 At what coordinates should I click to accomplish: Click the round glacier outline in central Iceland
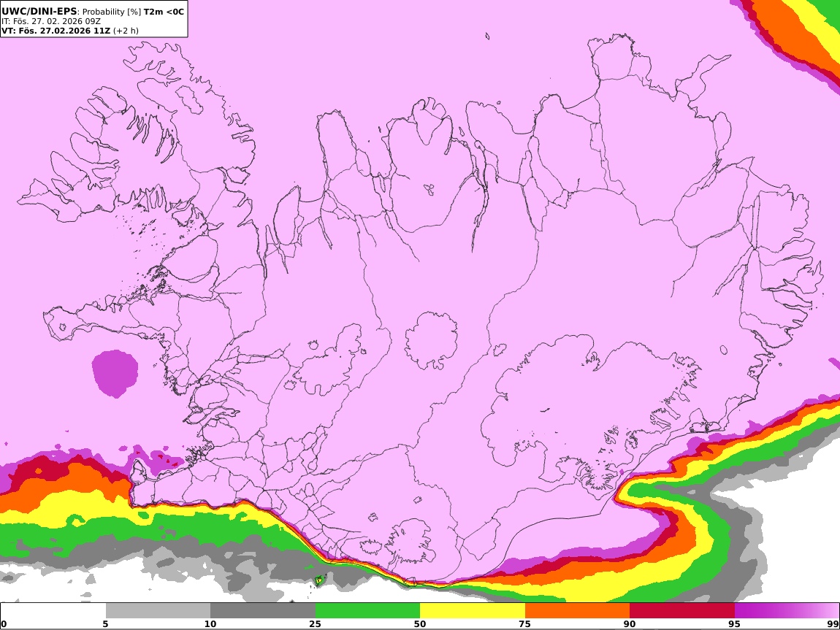point(431,340)
